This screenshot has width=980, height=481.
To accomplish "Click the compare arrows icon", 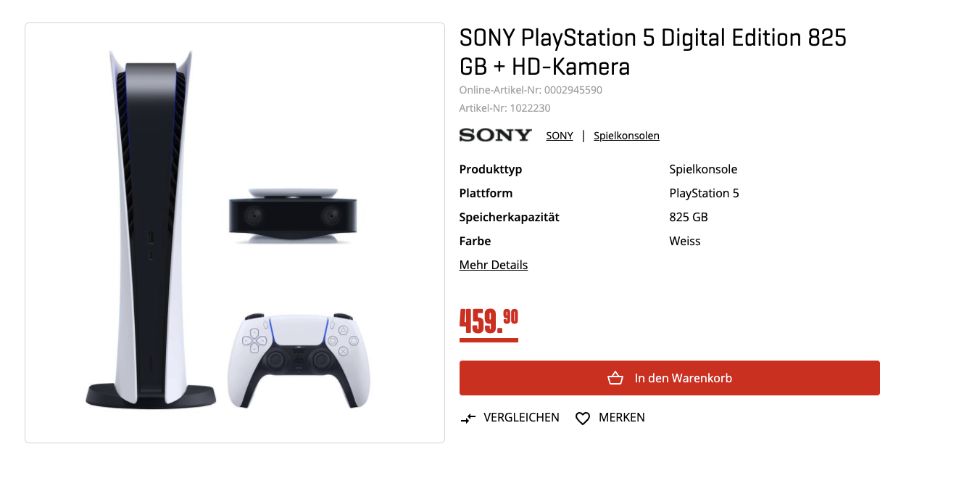I will [x=468, y=418].
